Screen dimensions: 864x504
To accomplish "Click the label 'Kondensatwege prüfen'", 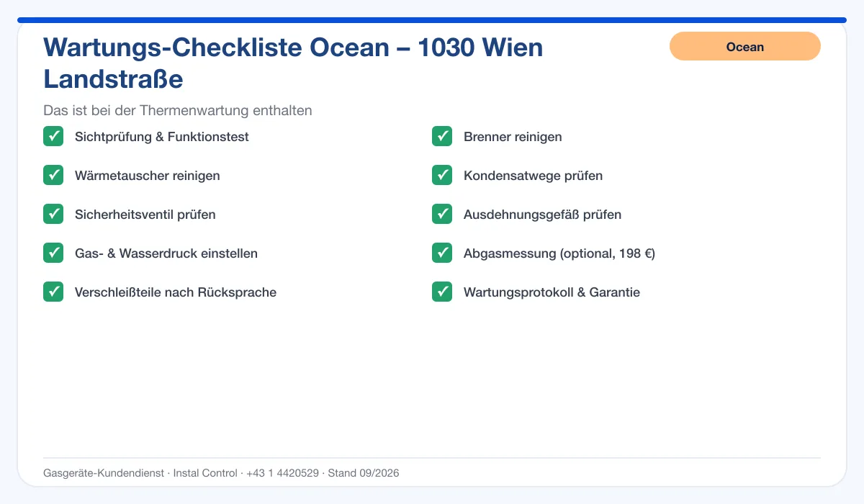I will [x=534, y=176].
